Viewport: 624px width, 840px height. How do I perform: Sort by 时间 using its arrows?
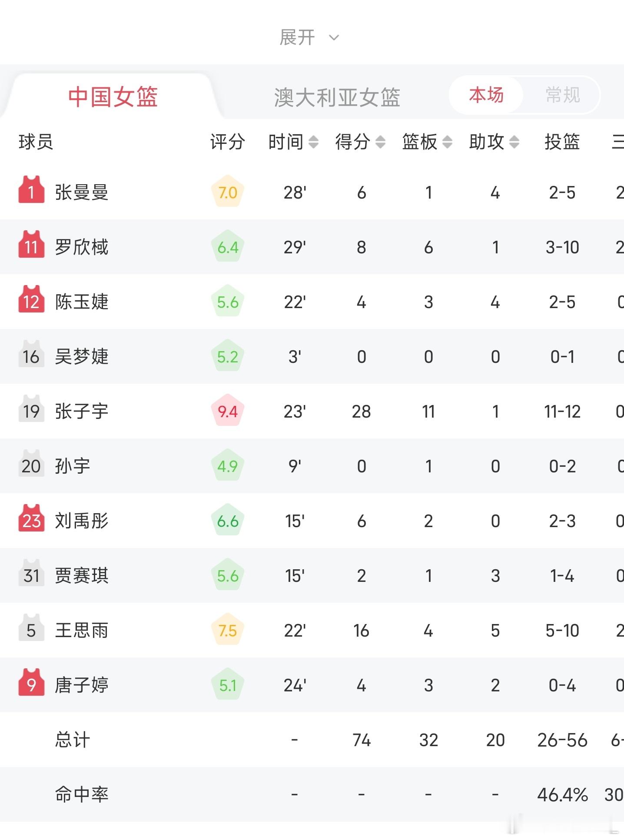click(x=313, y=142)
